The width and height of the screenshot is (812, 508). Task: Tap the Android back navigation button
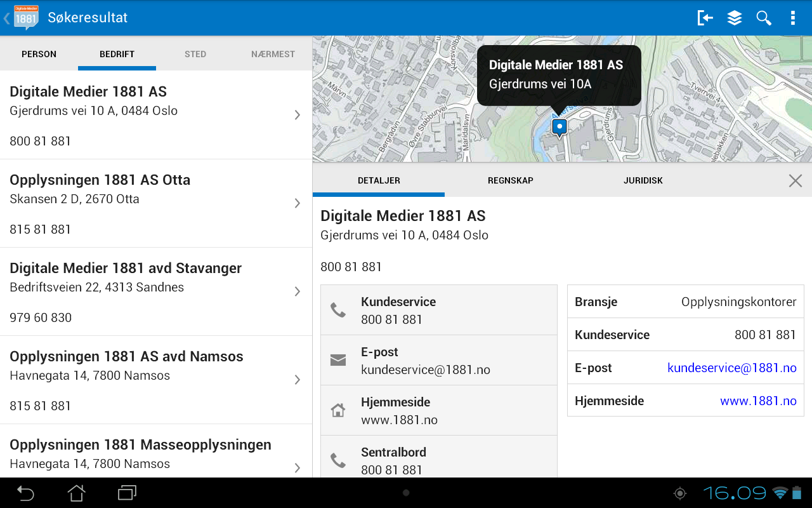(x=25, y=493)
